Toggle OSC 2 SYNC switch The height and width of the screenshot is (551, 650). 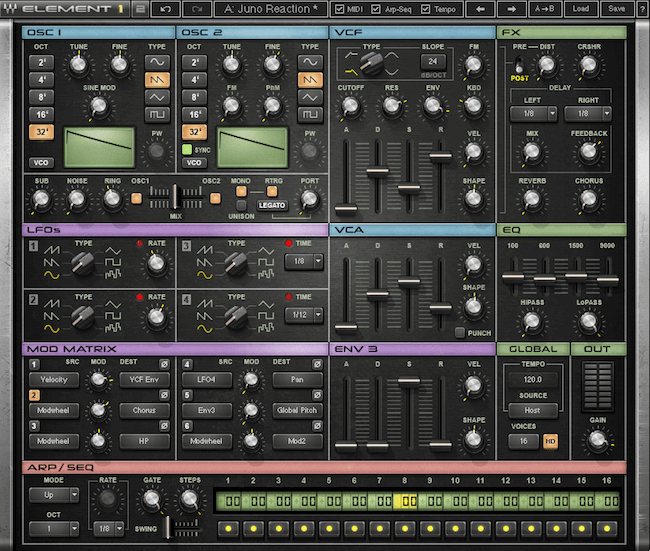186,150
